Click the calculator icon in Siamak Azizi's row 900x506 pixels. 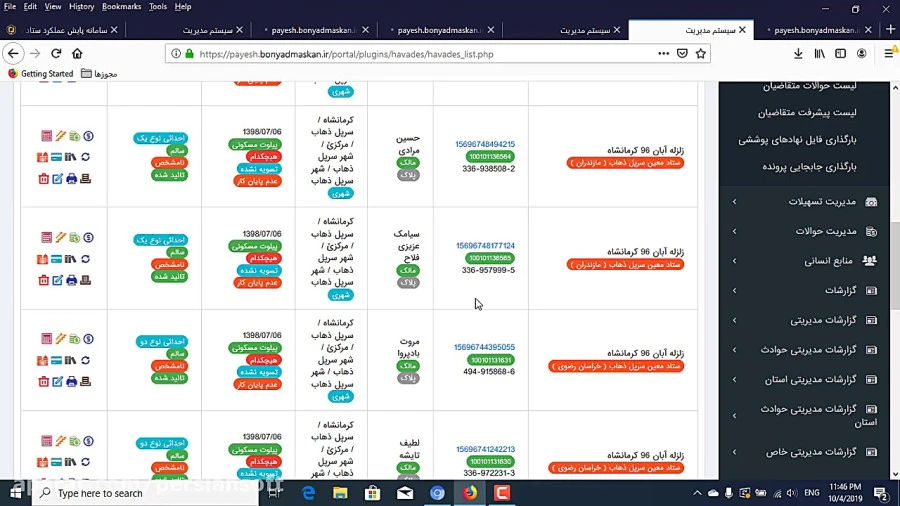46,237
